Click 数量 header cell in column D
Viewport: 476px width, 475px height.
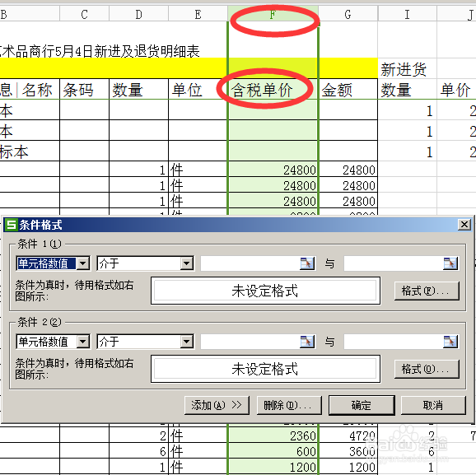coord(138,90)
